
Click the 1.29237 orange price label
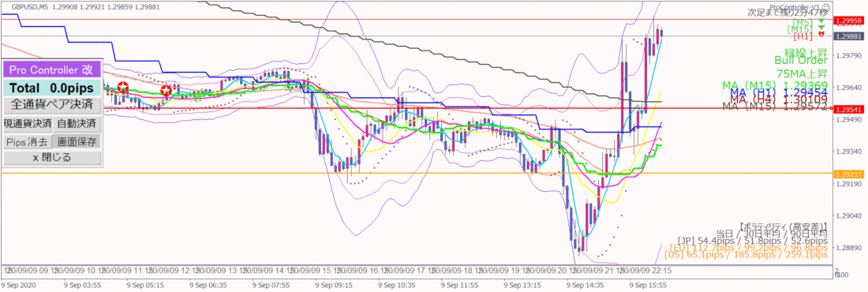[x=848, y=174]
